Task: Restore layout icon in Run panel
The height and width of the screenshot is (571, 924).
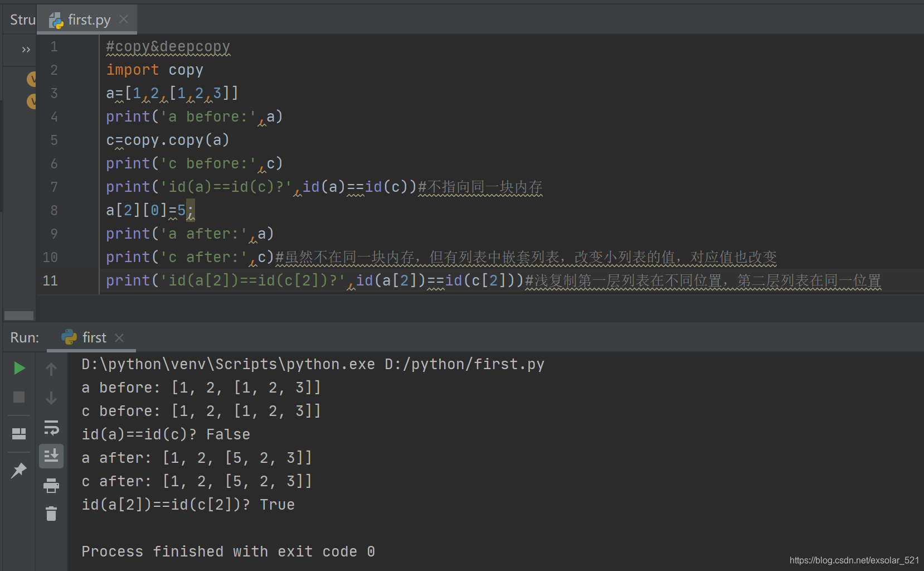Action: pos(19,433)
